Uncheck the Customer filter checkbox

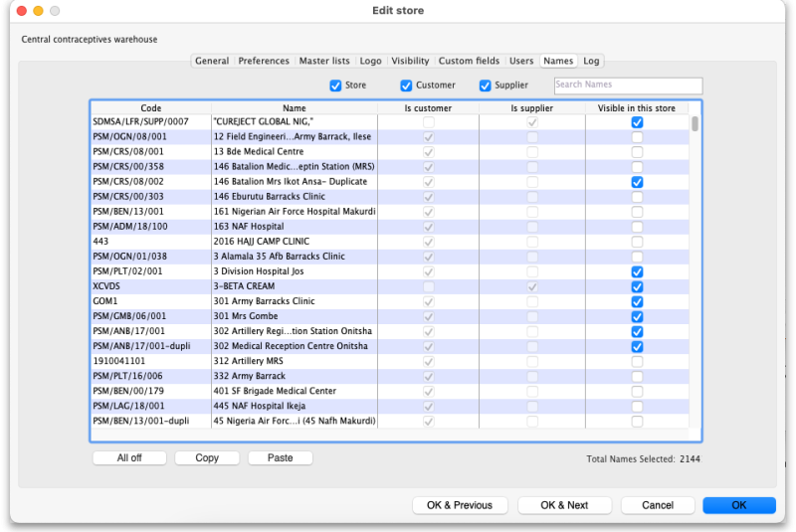tap(406, 86)
